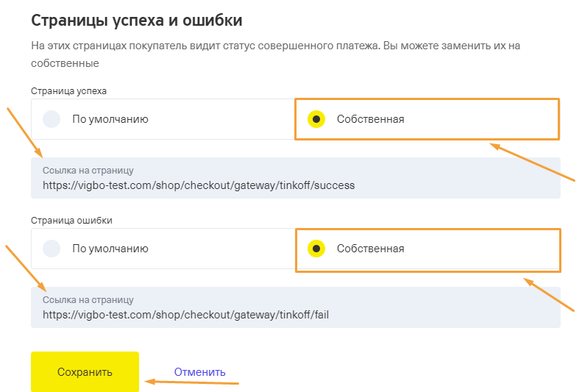Click the tinkoff/success URL text
Screen dimensions: 582x392
tap(199, 186)
